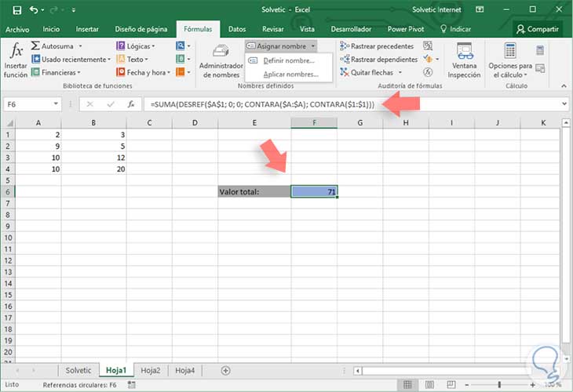
Task: Expand the Quitar flechas dropdown arrow
Action: click(400, 72)
